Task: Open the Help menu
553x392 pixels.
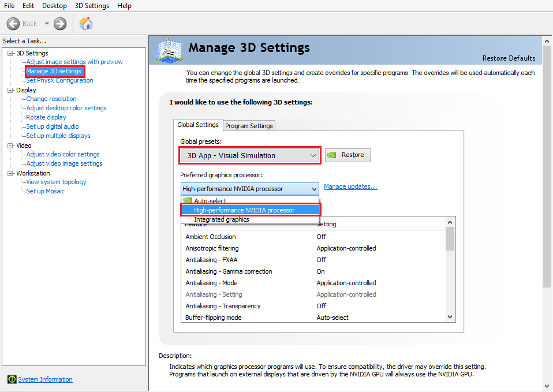Action: (x=124, y=6)
